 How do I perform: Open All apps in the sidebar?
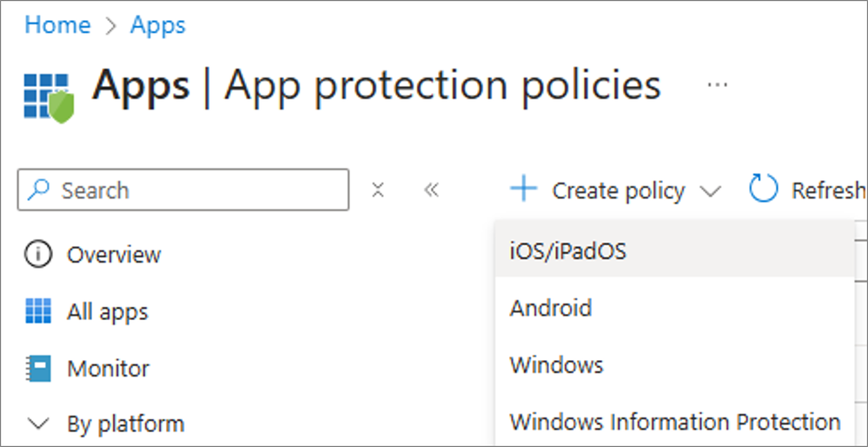(x=108, y=312)
